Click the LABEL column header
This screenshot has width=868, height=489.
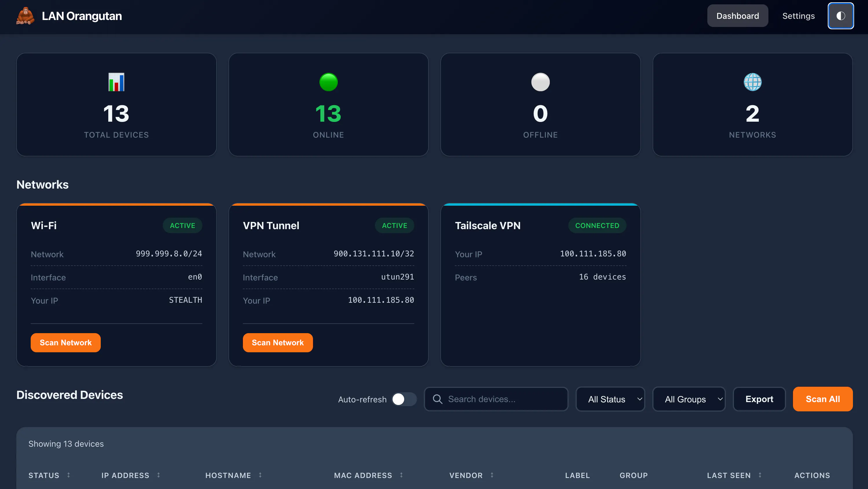pos(577,475)
